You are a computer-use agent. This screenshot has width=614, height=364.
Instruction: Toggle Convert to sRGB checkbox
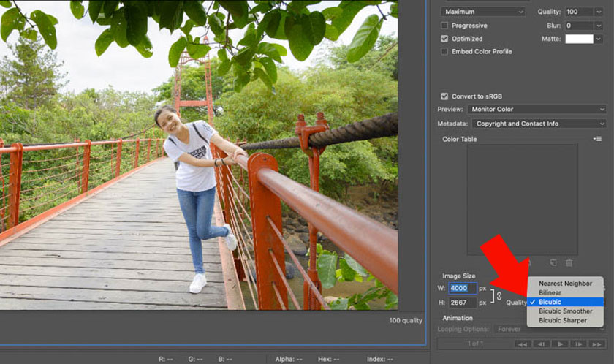(x=444, y=96)
